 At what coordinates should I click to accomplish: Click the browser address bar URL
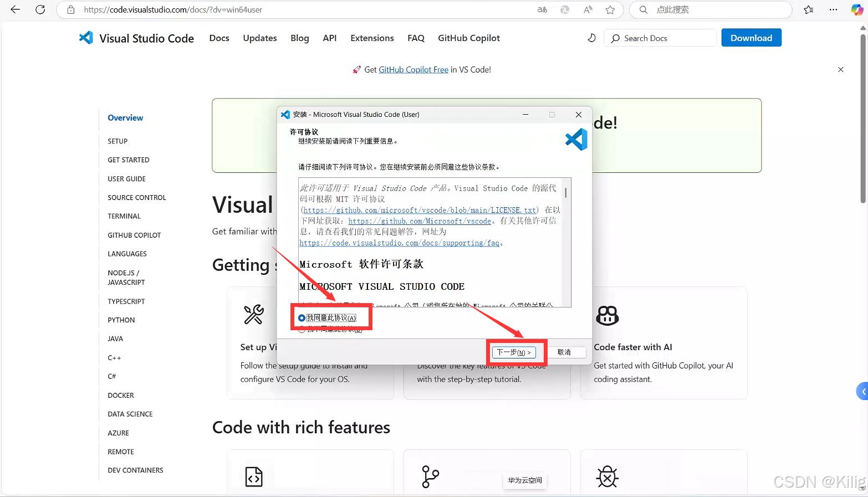[173, 9]
